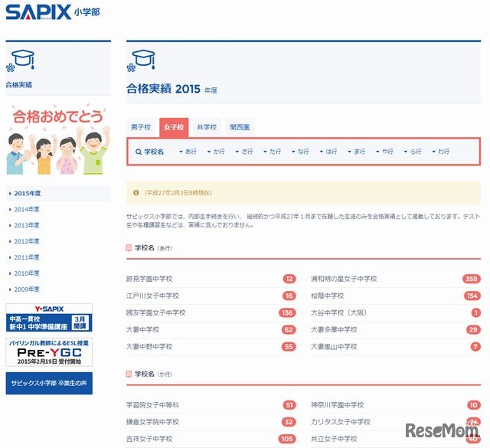Image resolution: width=490 pixels, height=448 pixels.
Task: Open the 2012年度 results link
Action: click(27, 241)
